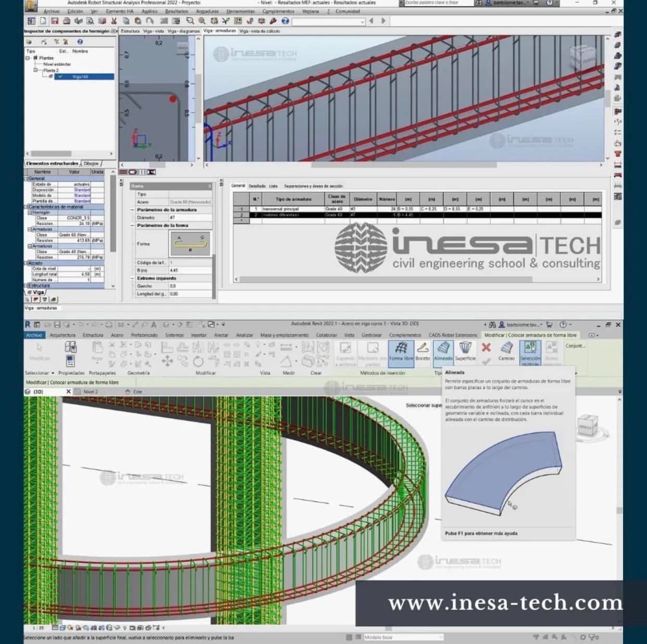Open the CADS Rebar Extensions ribbon tab
The height and width of the screenshot is (644, 647).
click(453, 336)
